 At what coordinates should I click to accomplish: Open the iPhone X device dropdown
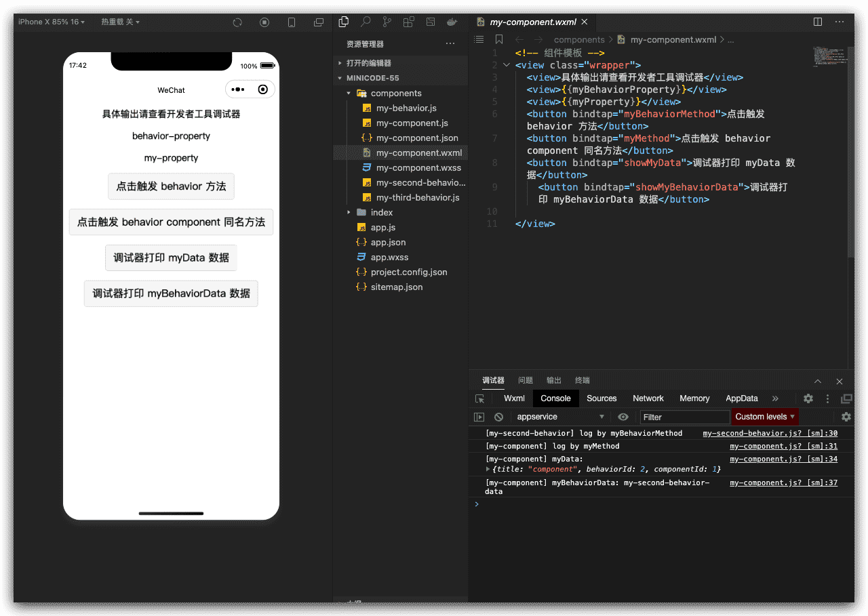pyautogui.click(x=51, y=22)
